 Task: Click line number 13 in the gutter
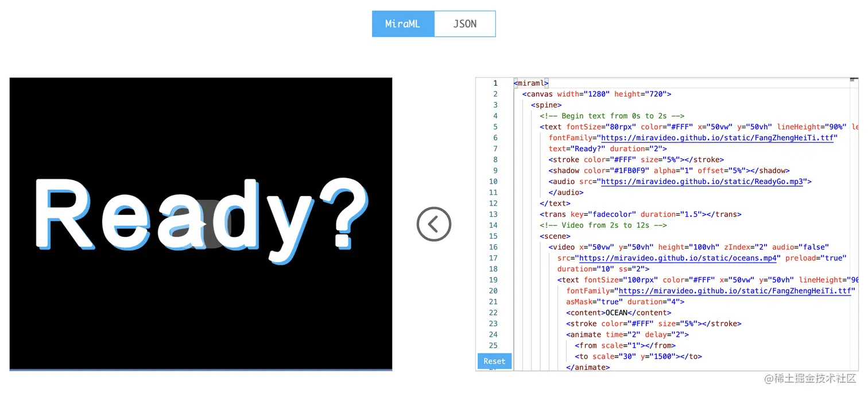(x=494, y=214)
